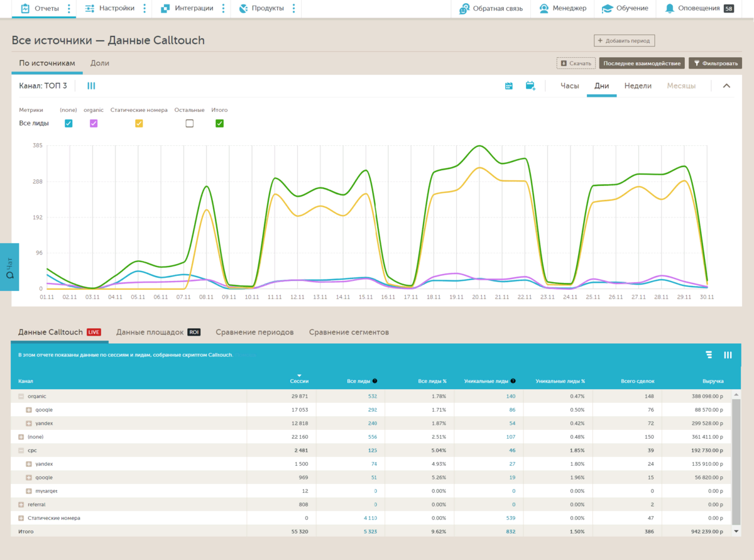
Task: Open the three-dot menu next to Продукты
Action: (293, 8)
